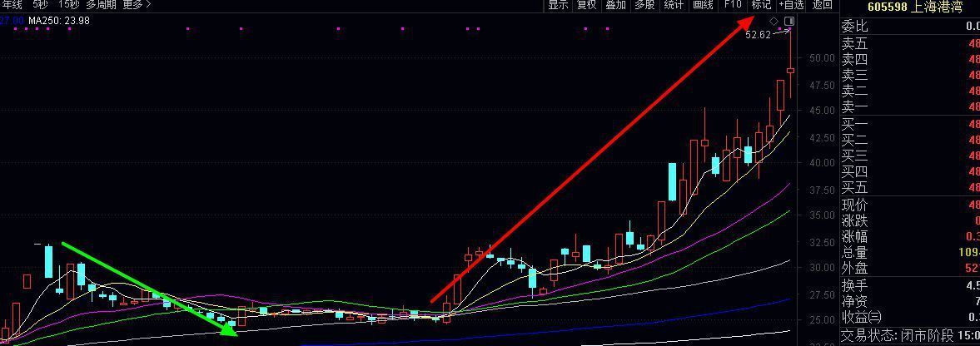Open the 复权 price adjustment option

(586, 5)
